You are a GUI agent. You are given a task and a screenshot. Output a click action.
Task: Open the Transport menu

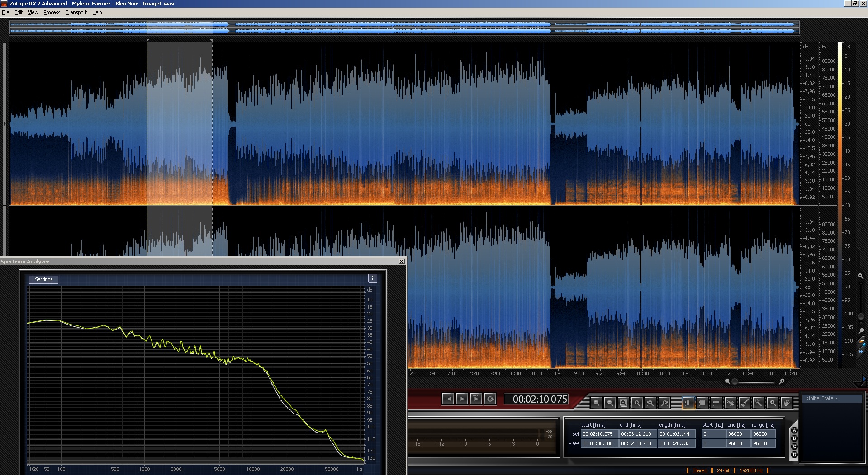coord(76,12)
